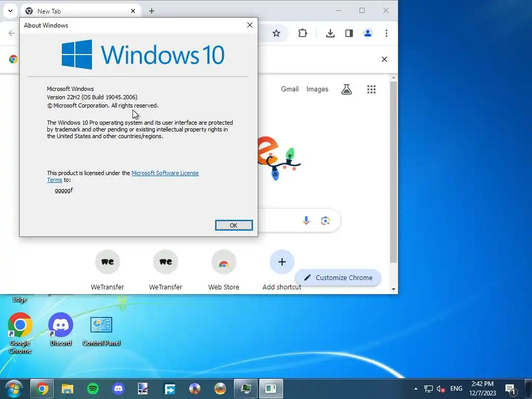
Task: Click the Windows 10 logo in the dialog
Action: (143, 54)
